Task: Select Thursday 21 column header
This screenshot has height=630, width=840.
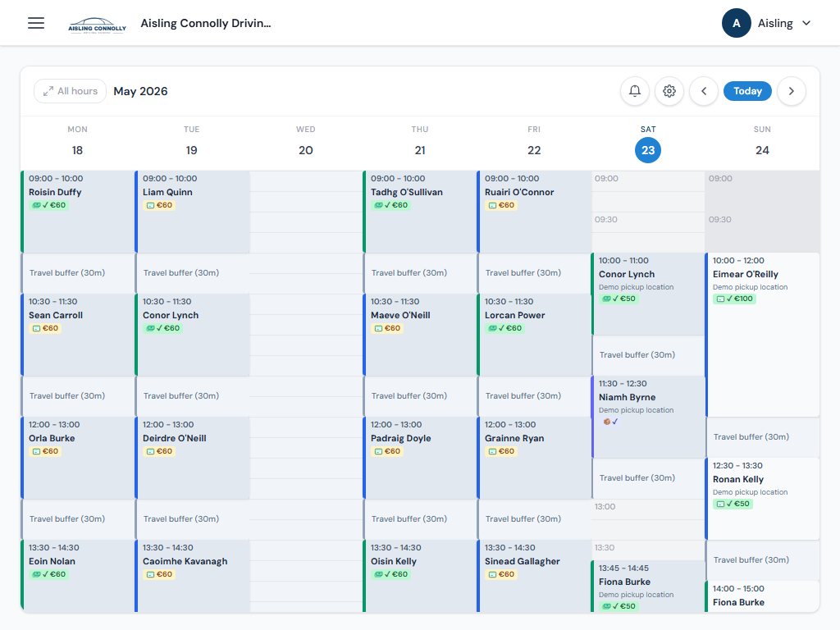Action: [419, 143]
